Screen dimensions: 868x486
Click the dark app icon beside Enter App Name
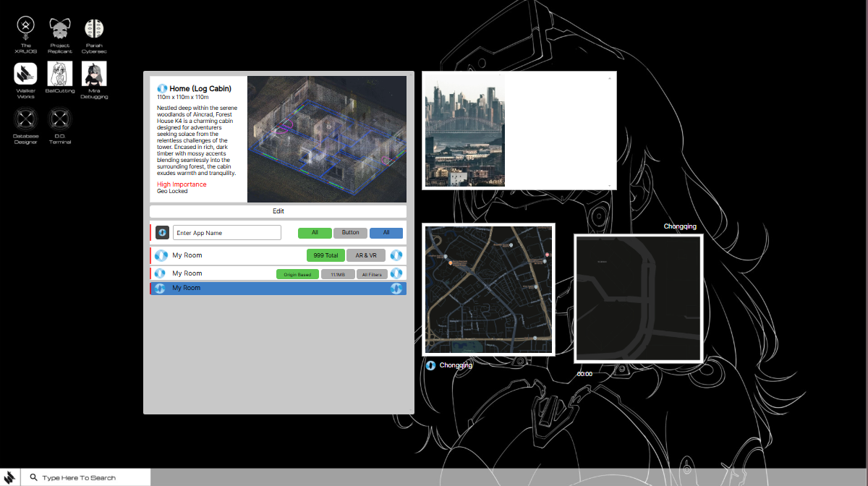162,233
